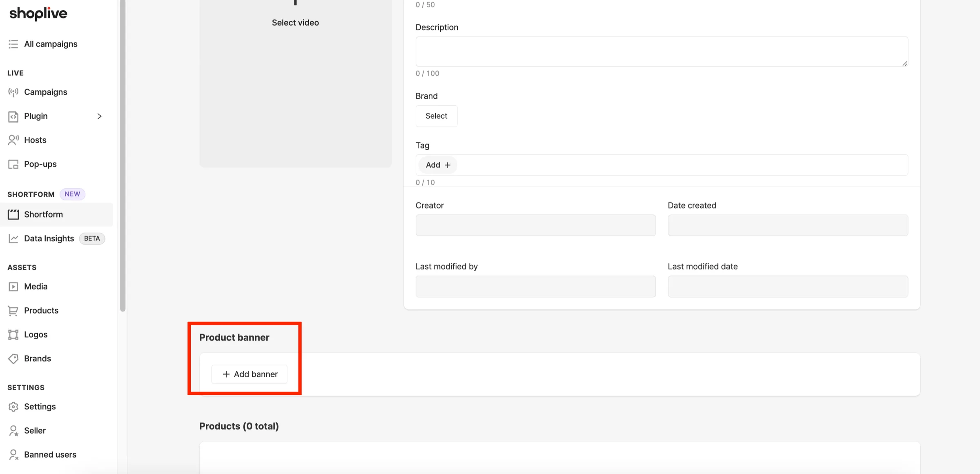
Task: Click the shoplive logo
Action: [38, 13]
